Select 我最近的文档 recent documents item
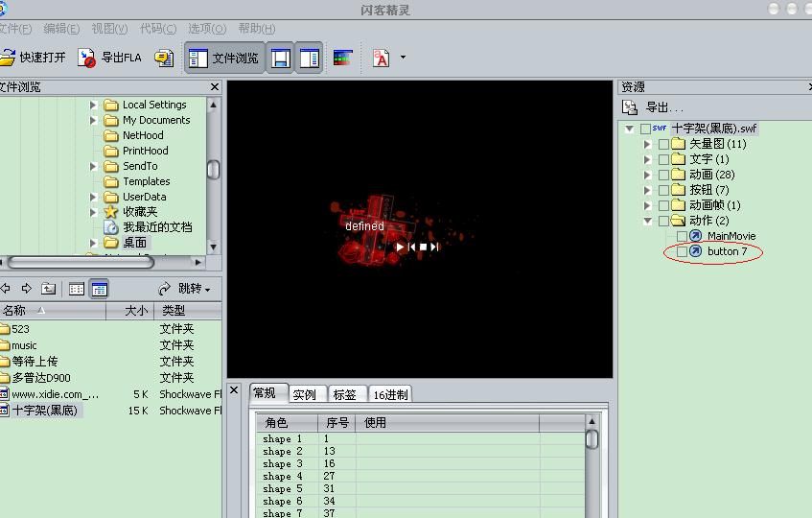812x518 pixels. [x=148, y=227]
